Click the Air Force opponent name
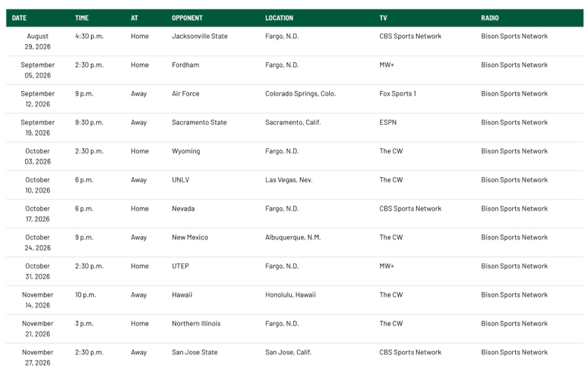The height and width of the screenshot is (379, 588). point(186,94)
